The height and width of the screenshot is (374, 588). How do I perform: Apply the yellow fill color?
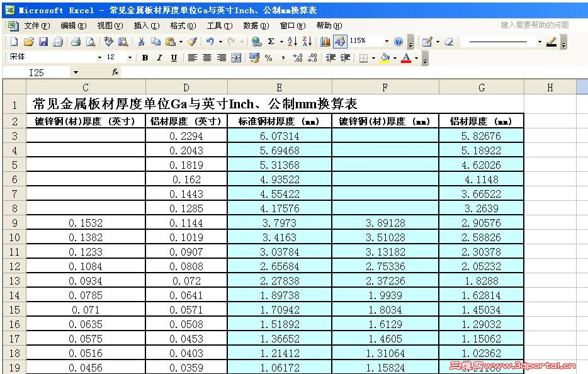[x=385, y=58]
